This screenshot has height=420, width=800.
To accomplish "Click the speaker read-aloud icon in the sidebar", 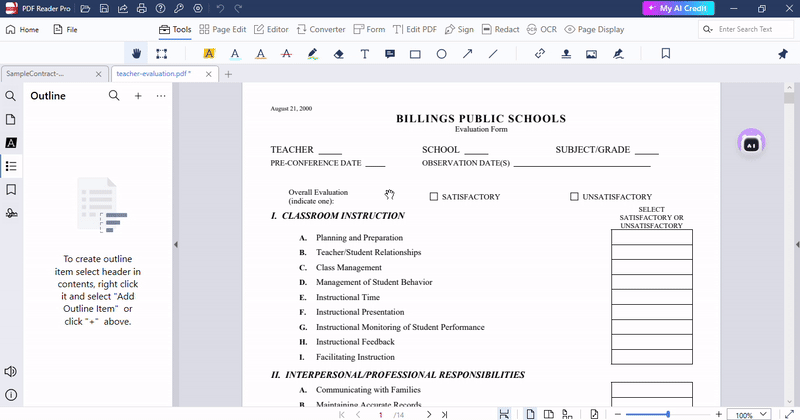I will (x=11, y=372).
